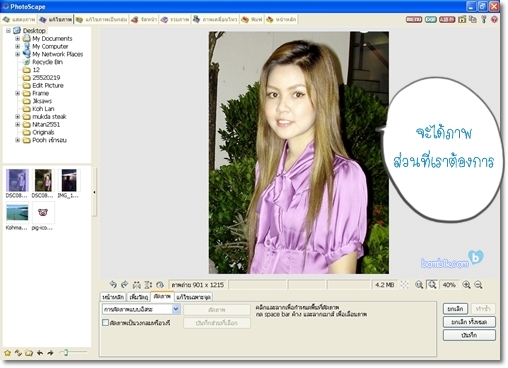Open help with the question mark icon
This screenshot has height=368, width=508.
point(494,19)
